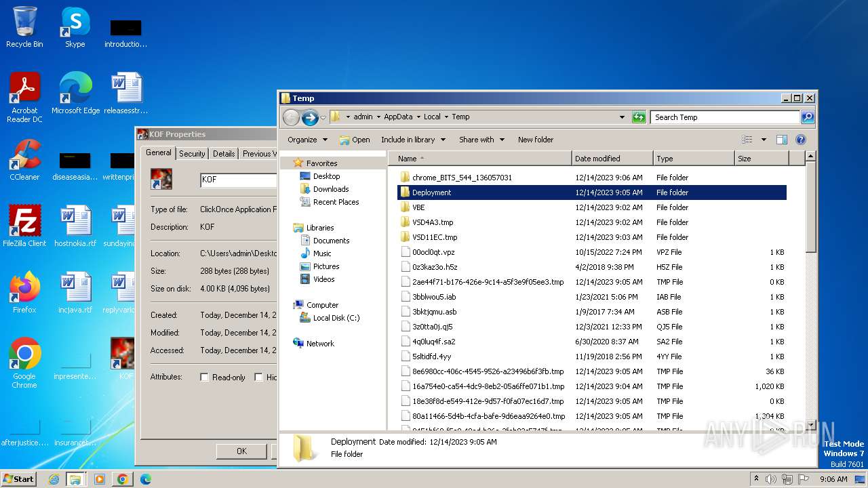Click the Forward navigation arrow in Temp window
868x488 pixels.
tap(310, 117)
